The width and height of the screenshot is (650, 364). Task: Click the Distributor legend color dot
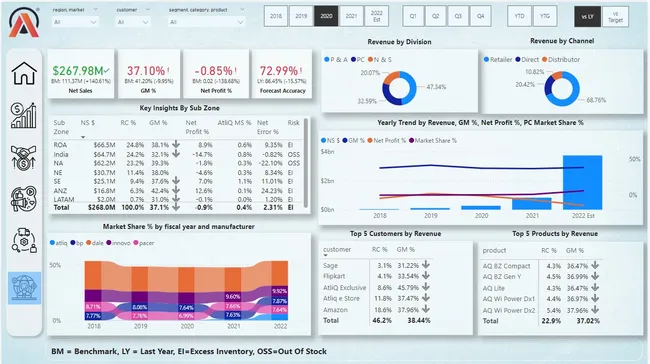(x=544, y=60)
